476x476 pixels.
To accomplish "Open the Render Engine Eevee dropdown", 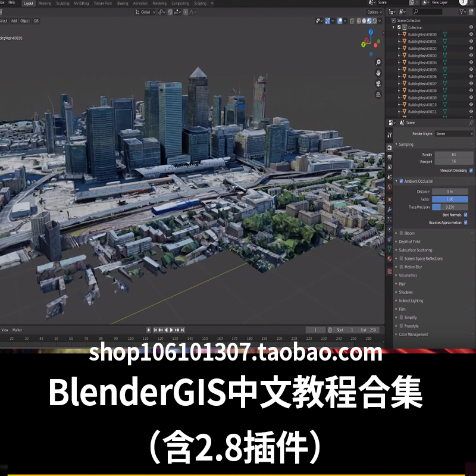I will tap(454, 133).
